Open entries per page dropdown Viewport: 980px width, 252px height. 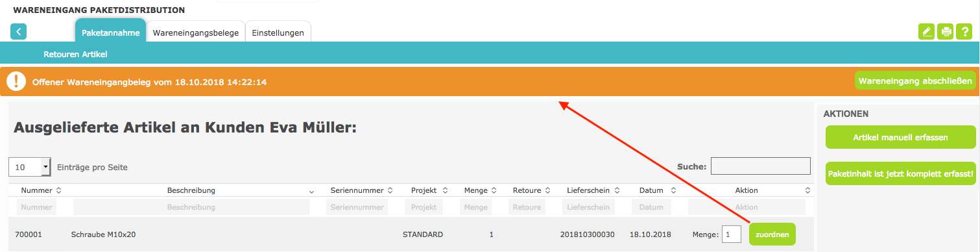(x=29, y=167)
